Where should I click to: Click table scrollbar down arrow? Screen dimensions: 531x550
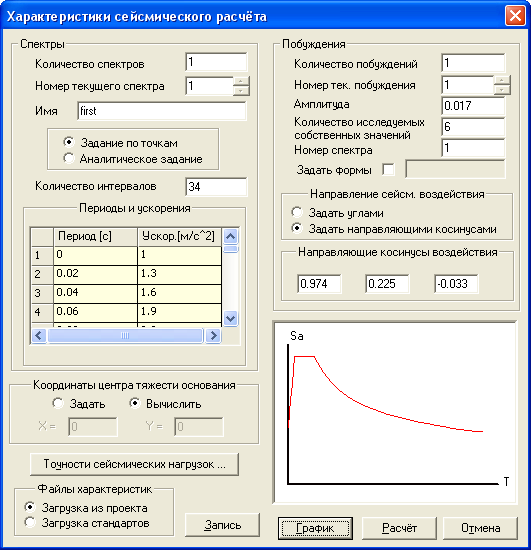pos(230,318)
